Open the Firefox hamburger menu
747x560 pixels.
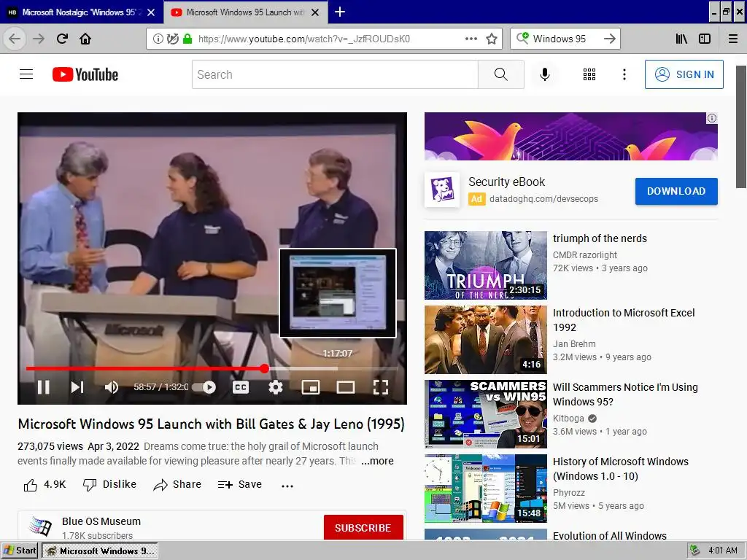pos(733,39)
